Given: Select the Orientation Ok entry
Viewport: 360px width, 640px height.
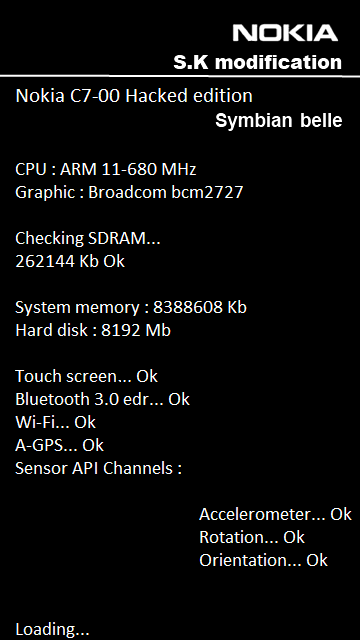Looking at the screenshot, I should tap(263, 560).
